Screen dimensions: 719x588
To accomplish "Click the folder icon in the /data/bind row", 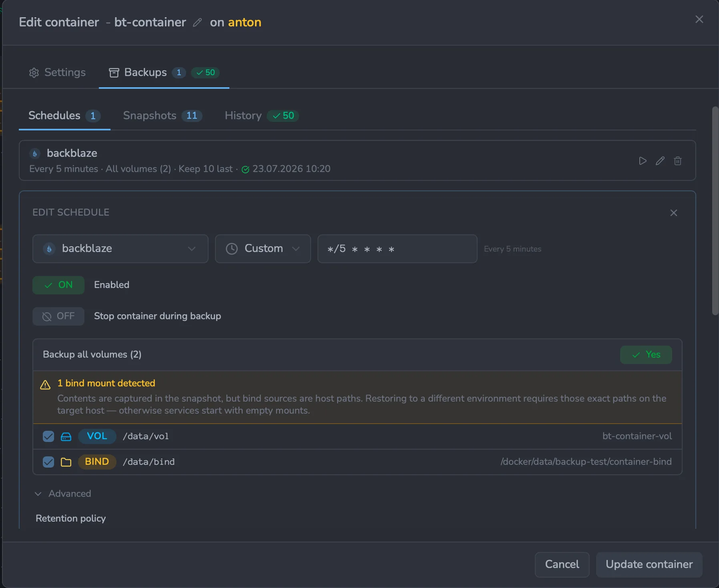I will [x=66, y=462].
